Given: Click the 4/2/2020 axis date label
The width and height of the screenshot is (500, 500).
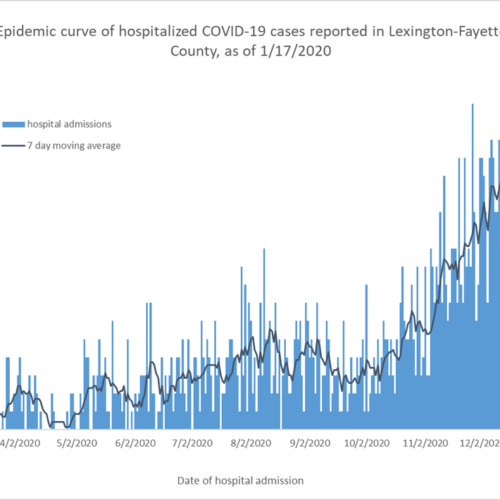Looking at the screenshot, I should [x=20, y=443].
